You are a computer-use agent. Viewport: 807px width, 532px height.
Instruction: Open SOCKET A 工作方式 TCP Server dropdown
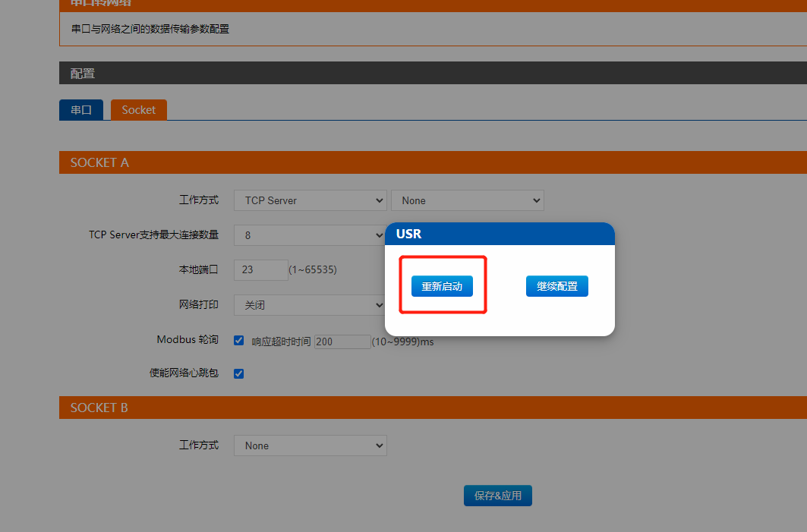pos(310,200)
